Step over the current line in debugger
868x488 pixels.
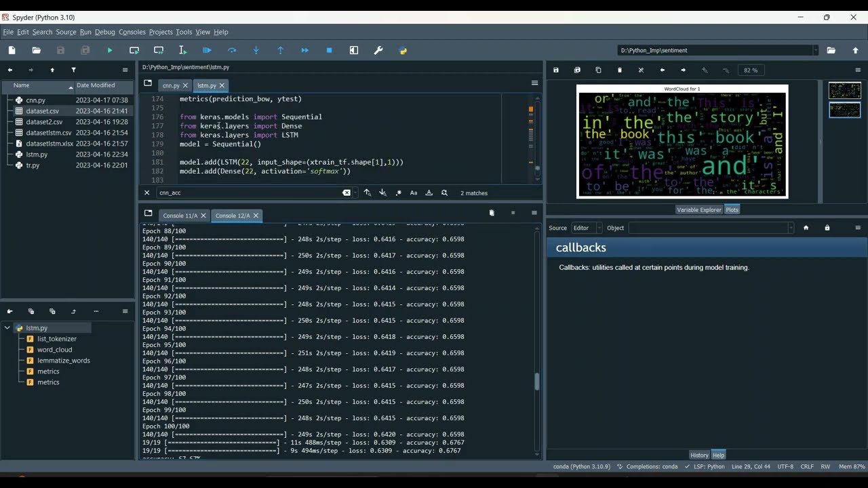pyautogui.click(x=232, y=50)
